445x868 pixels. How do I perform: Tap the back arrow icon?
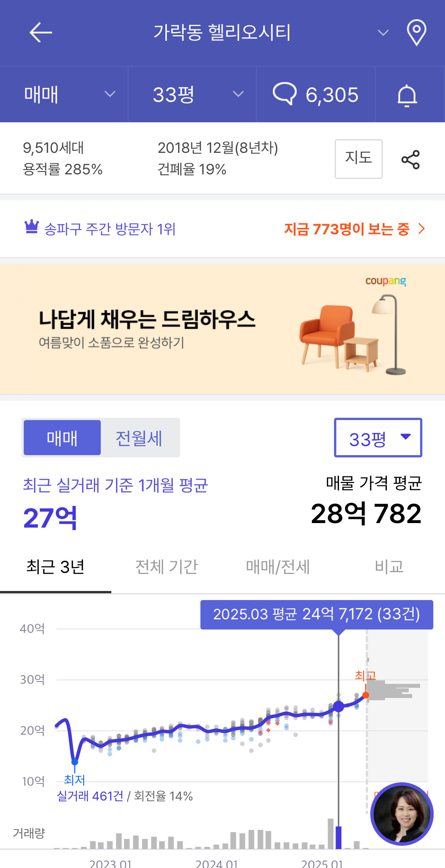pos(40,32)
